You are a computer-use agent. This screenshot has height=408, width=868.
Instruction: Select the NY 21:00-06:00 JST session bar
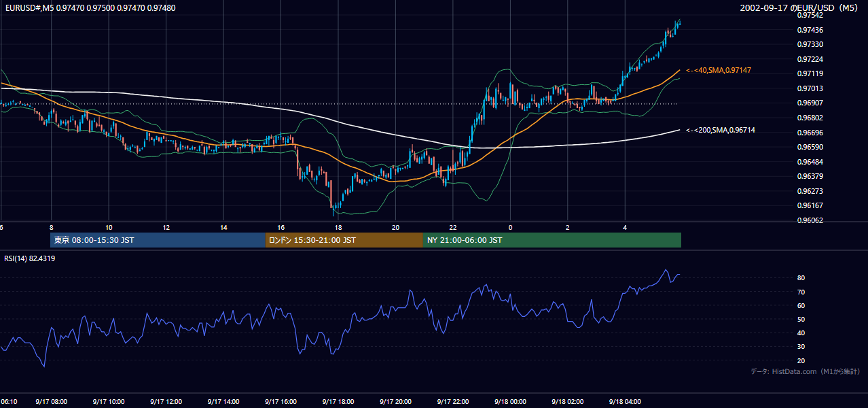(552, 240)
